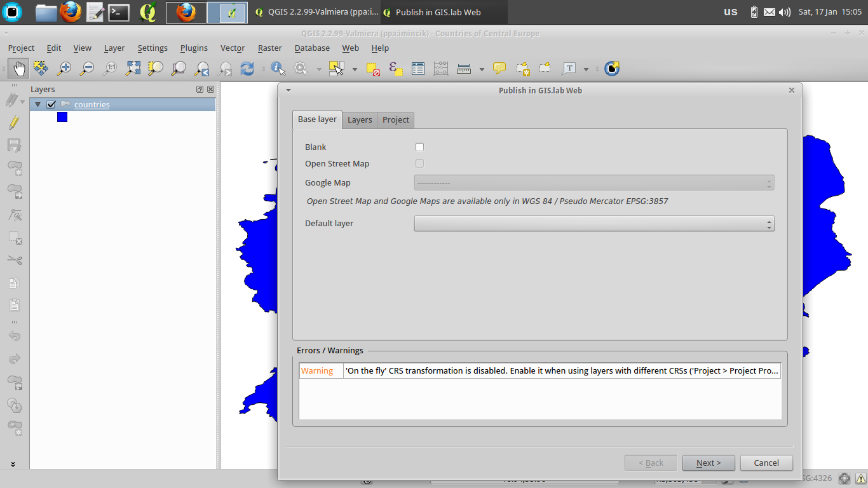
Task: Click the Map Tips icon
Action: coord(499,69)
